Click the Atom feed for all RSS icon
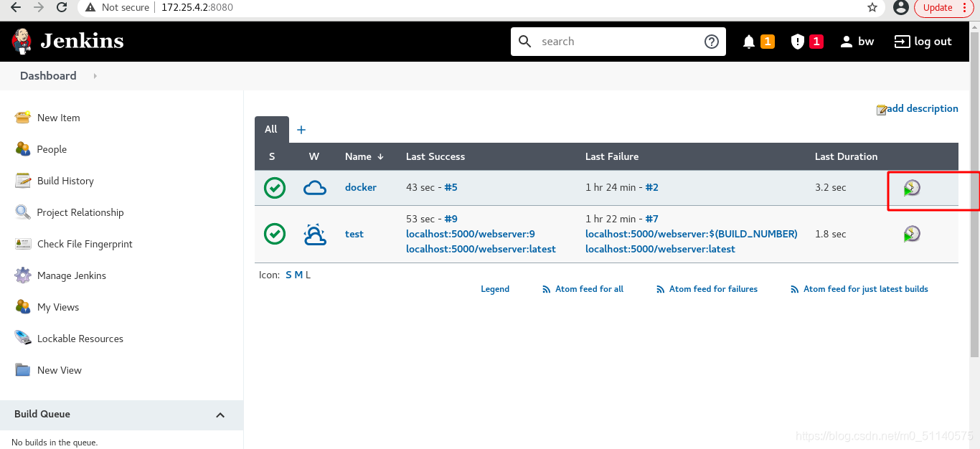 pos(547,290)
